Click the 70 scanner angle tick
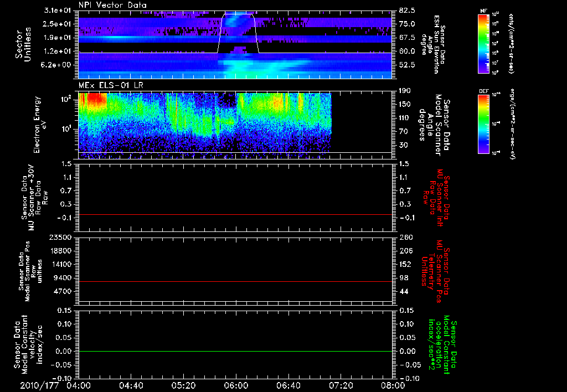 coord(403,131)
